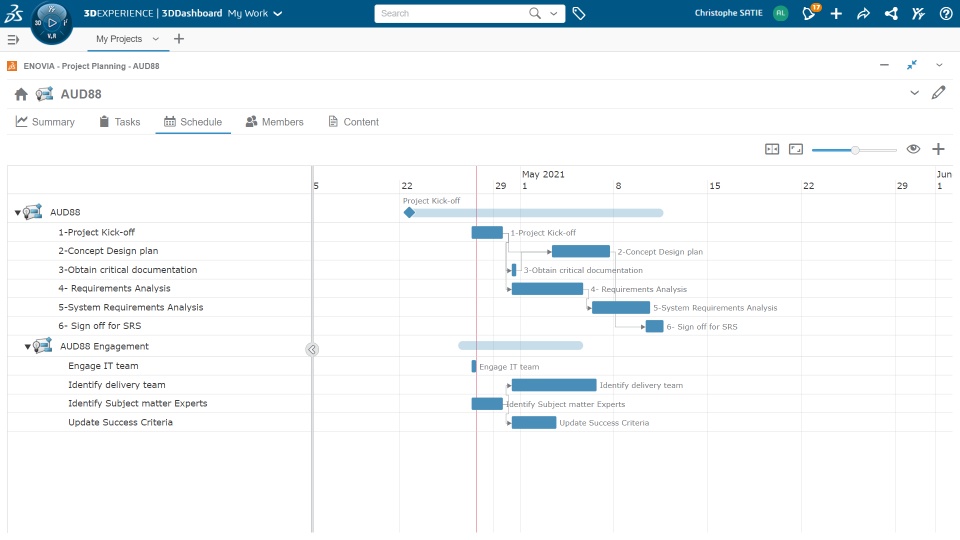Viewport: 960px width, 540px height.
Task: Open the Content tab
Action: click(353, 122)
